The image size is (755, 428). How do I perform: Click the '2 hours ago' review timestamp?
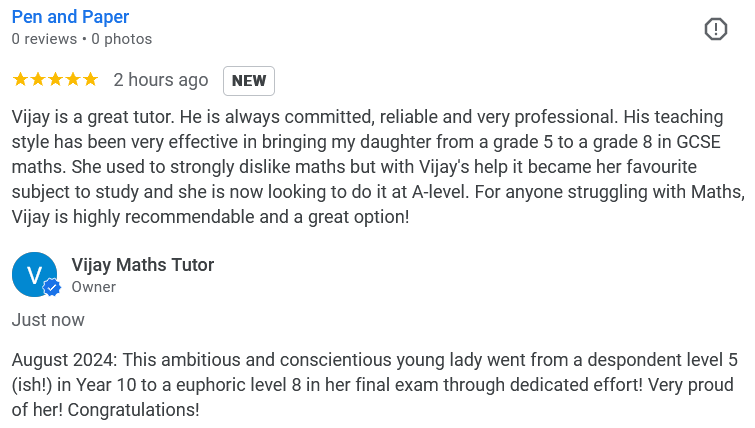tap(161, 80)
